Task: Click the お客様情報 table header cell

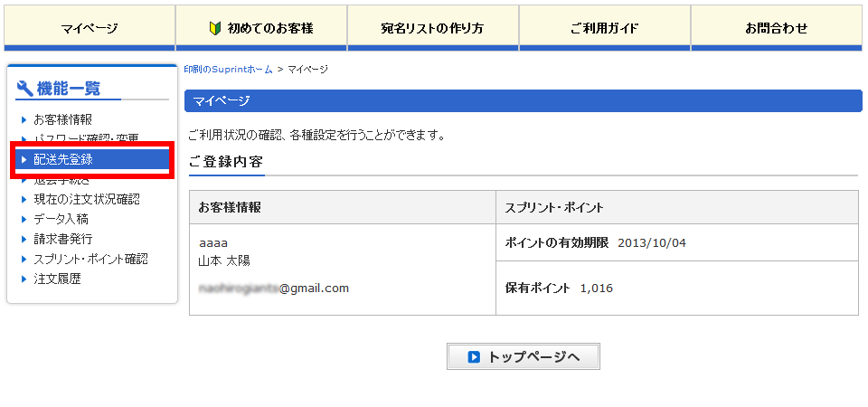Action: (342, 208)
